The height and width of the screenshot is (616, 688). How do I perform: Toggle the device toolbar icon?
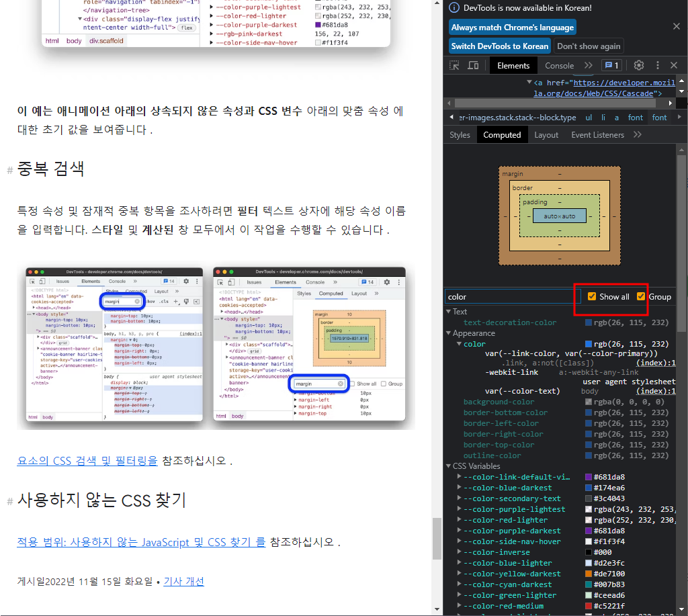473,65
